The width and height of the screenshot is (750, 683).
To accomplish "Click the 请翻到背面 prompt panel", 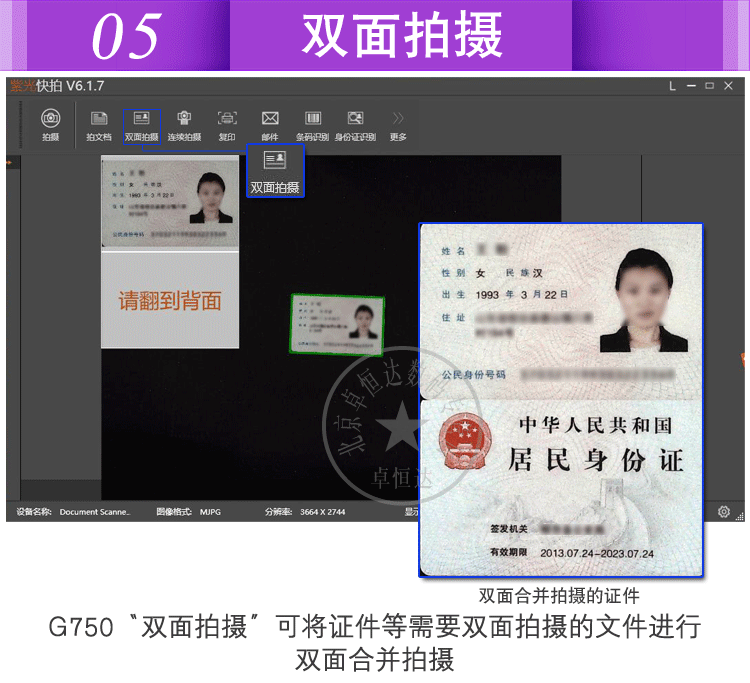I will (170, 300).
